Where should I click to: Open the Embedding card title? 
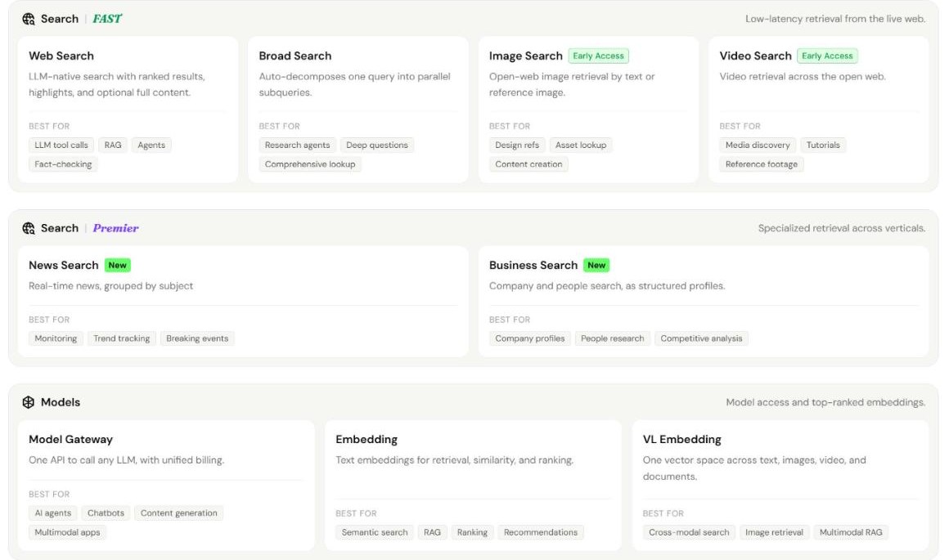(x=367, y=439)
